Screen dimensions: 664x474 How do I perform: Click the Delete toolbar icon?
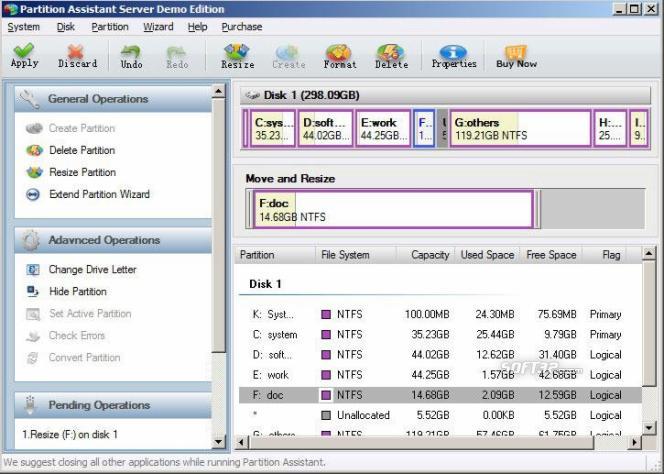[390, 53]
